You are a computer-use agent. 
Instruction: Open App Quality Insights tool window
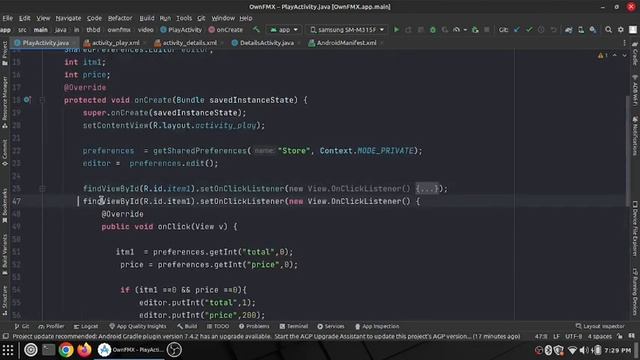138,326
